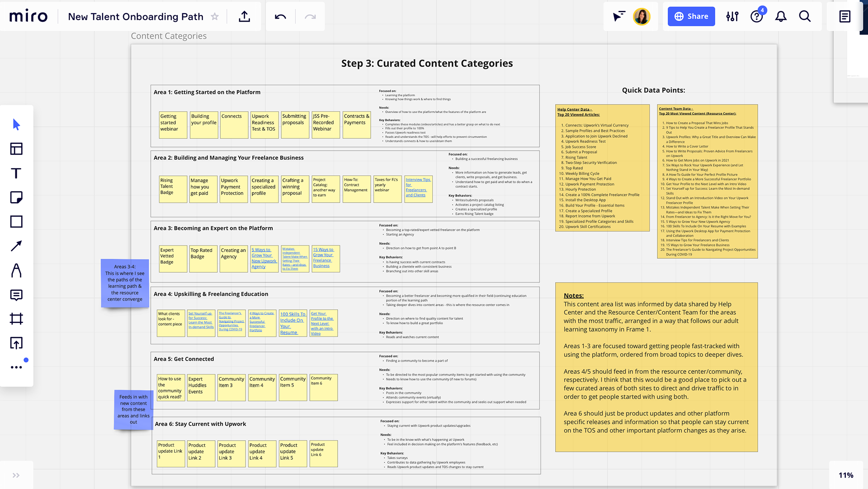Select the Comment tool
The image size is (868, 489).
pos(16,295)
